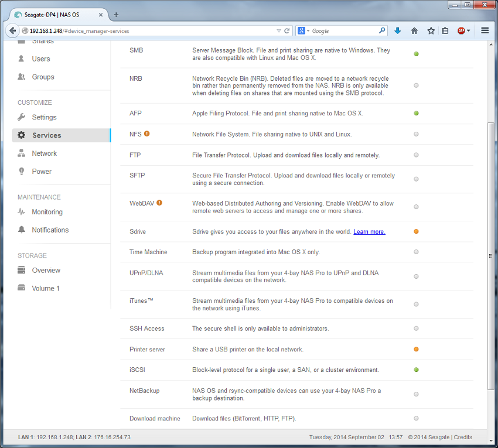Toggle the iTunes service status dot
The height and width of the screenshot is (448, 498).
(x=416, y=304)
